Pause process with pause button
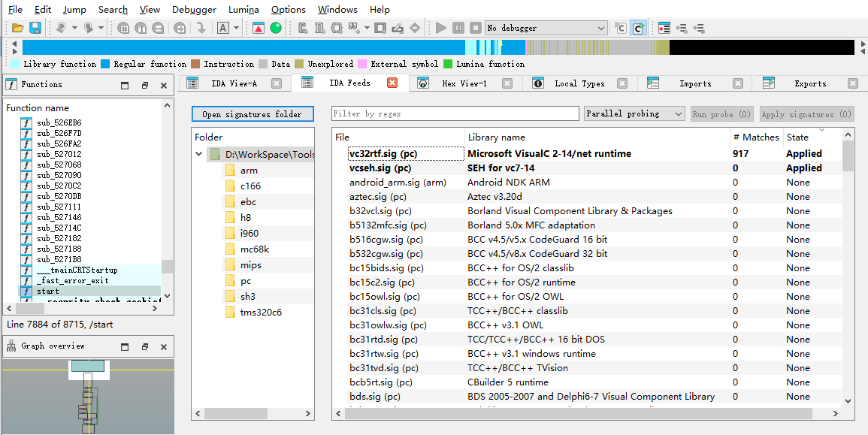The height and width of the screenshot is (435, 868). click(x=458, y=28)
